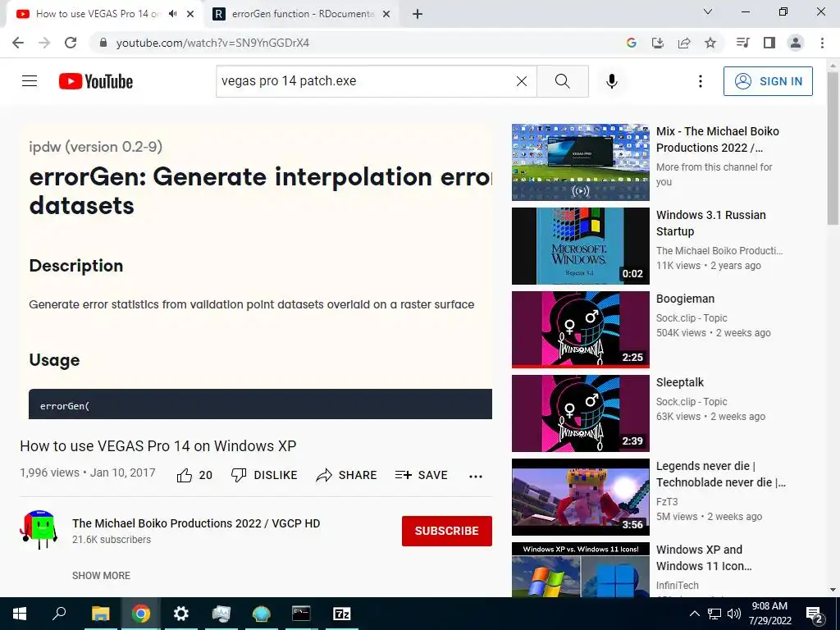Open the Command Prompt taskbar icon
Image resolution: width=840 pixels, height=630 pixels.
(x=301, y=614)
